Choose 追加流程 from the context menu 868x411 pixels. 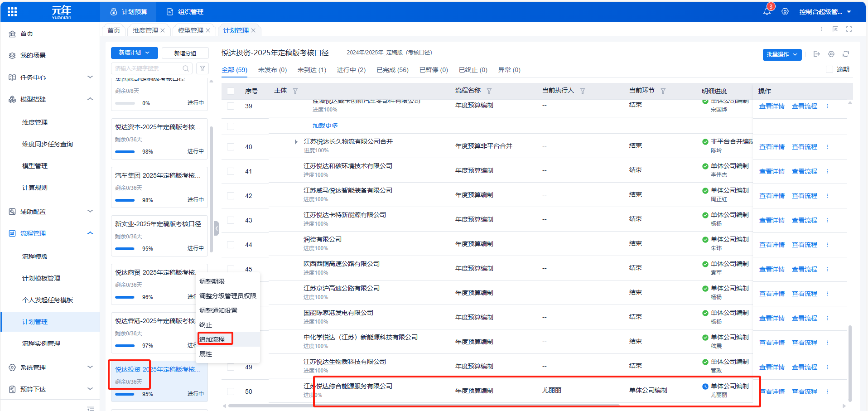coord(212,339)
